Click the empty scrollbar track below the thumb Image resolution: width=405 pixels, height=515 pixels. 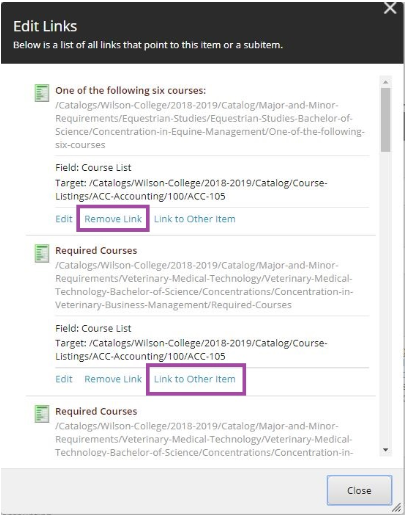(386, 297)
